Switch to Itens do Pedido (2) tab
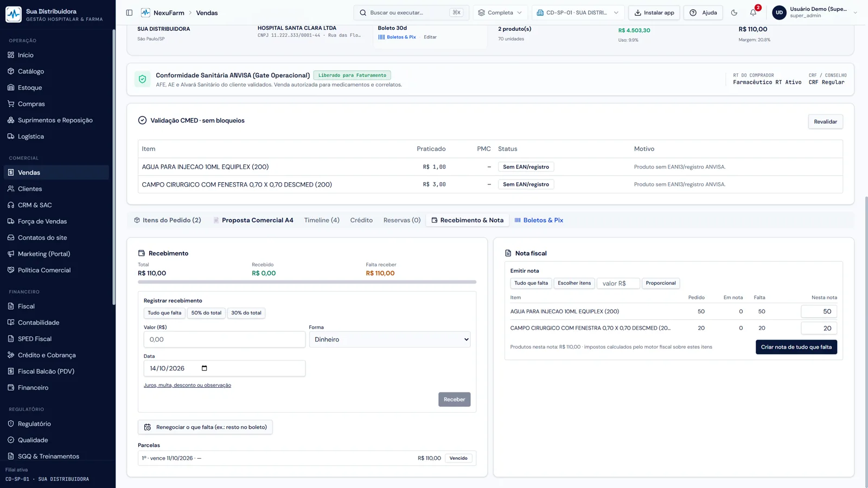The image size is (868, 488). 168,220
